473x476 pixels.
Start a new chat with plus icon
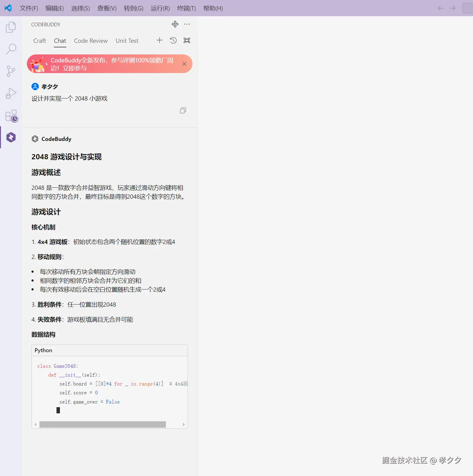click(159, 40)
